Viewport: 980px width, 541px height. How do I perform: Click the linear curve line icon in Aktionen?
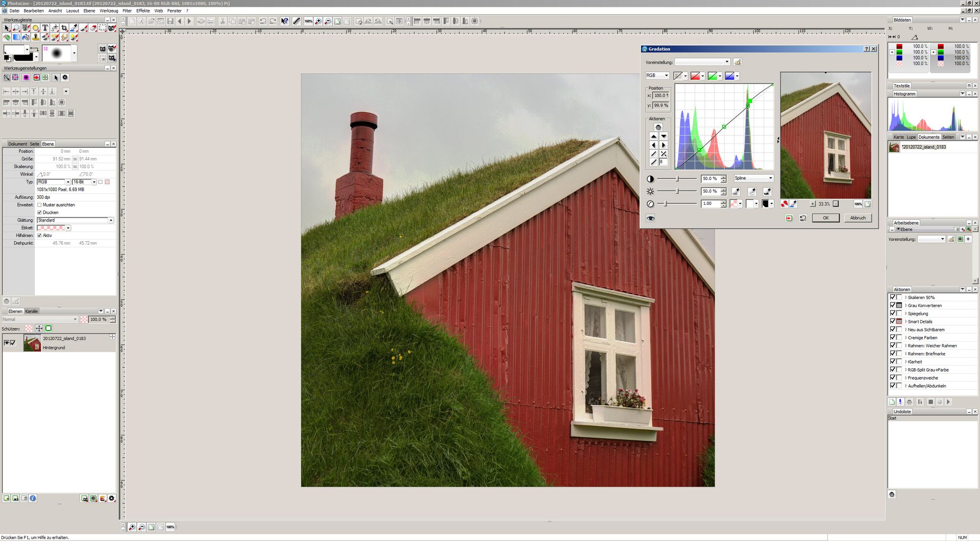(654, 154)
